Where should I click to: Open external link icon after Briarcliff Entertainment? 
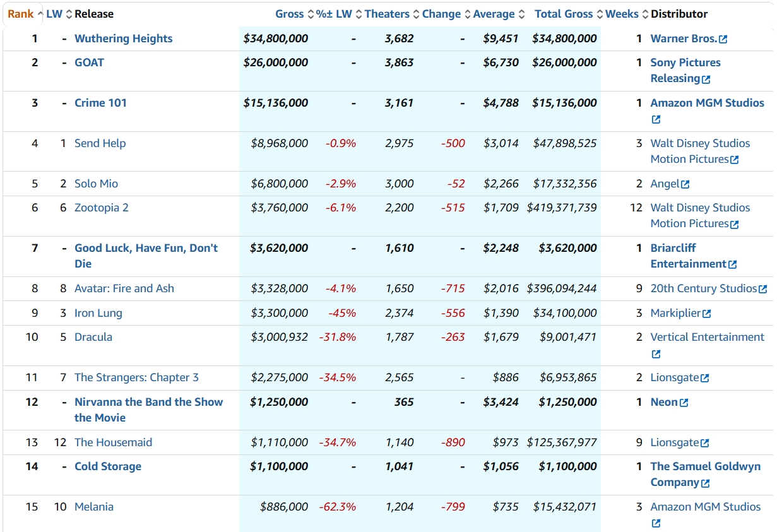tap(732, 264)
